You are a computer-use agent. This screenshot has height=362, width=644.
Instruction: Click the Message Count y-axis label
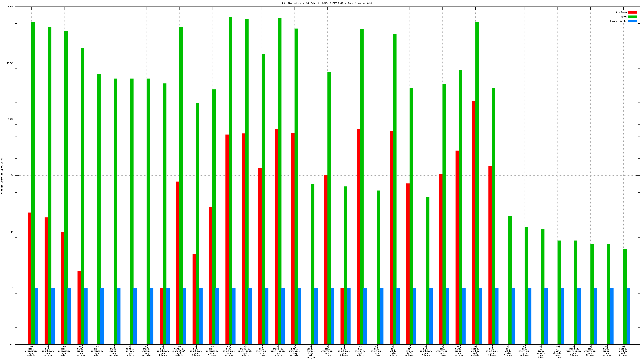tap(2, 176)
